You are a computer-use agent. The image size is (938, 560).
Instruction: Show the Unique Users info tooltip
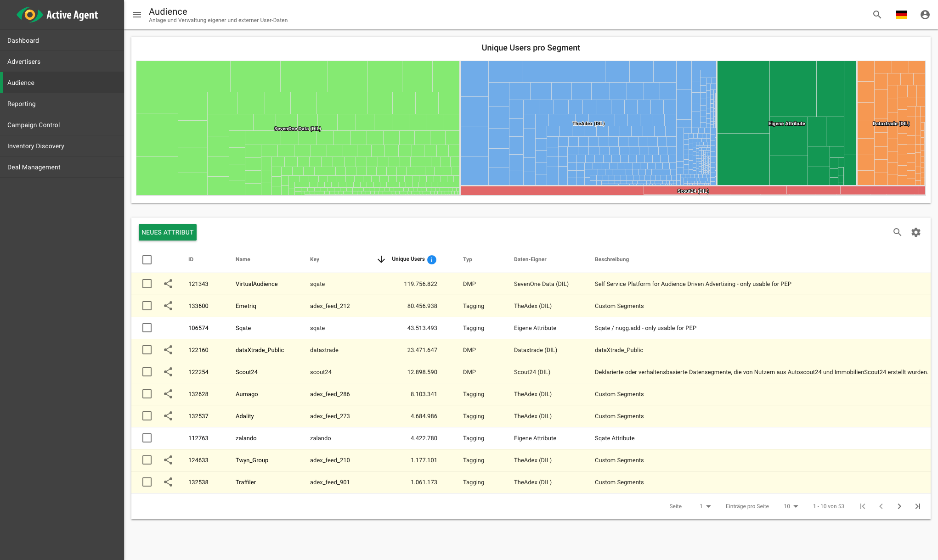pyautogui.click(x=431, y=259)
